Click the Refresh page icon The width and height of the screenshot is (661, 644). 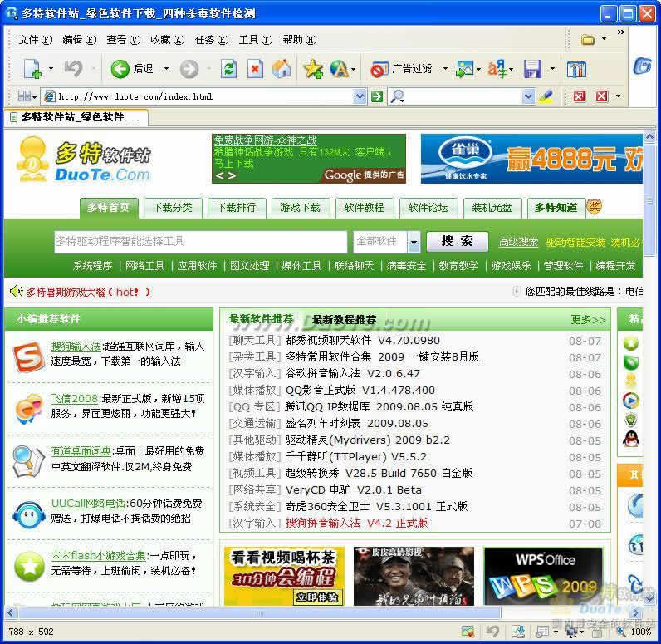(228, 69)
